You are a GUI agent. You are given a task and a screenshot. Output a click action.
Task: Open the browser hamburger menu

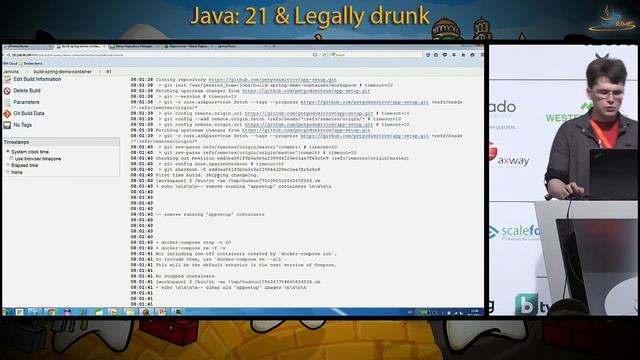coord(482,55)
